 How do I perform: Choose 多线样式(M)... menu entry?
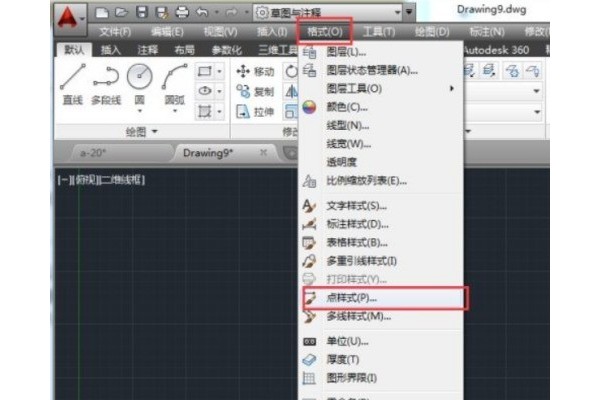381,316
